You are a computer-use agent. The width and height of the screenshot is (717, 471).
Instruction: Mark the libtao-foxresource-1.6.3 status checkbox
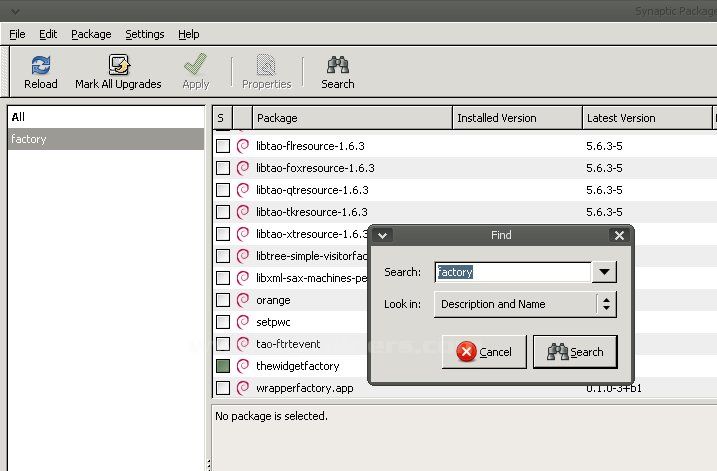[223, 168]
